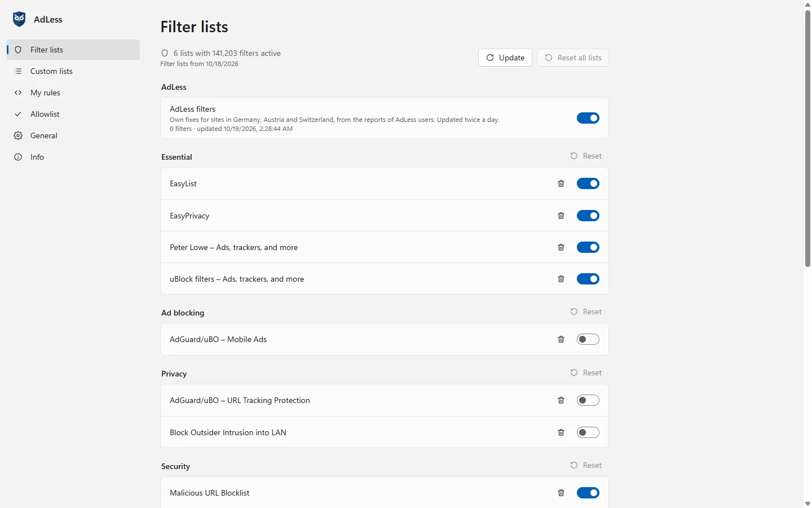Reset the Essential section
This screenshot has width=812, height=508.
tap(586, 156)
